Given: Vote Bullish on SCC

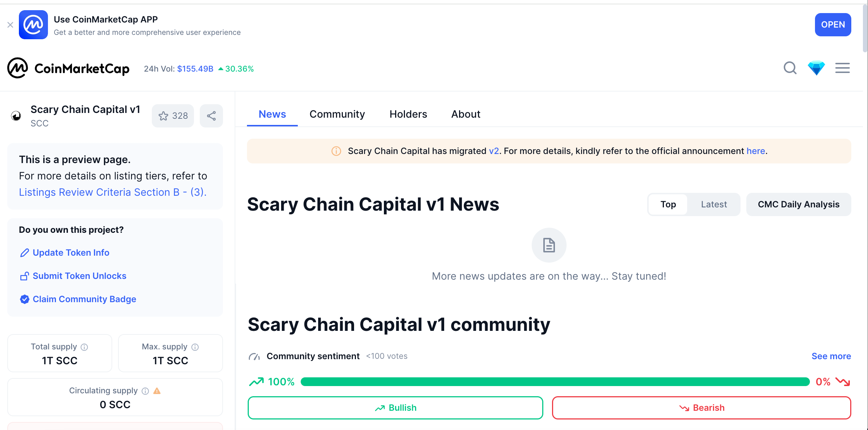Looking at the screenshot, I should [395, 408].
